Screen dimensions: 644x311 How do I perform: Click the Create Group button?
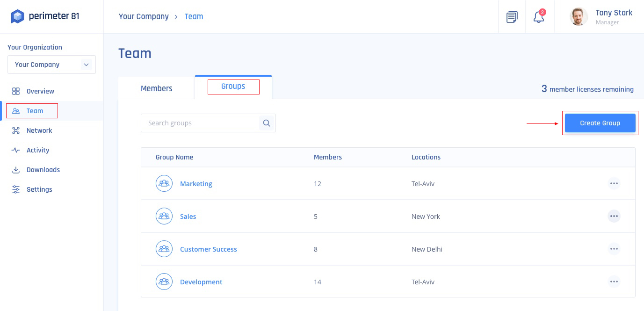[x=600, y=123]
